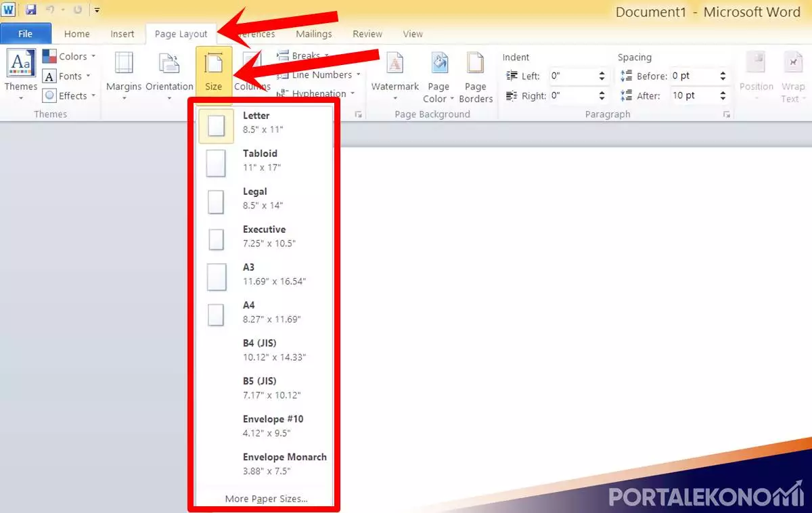Switch to the Home tab
812x513 pixels.
point(76,34)
